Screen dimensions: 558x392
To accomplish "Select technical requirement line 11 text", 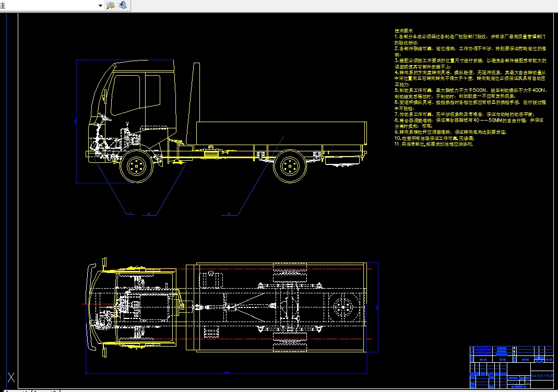I will tap(434, 144).
